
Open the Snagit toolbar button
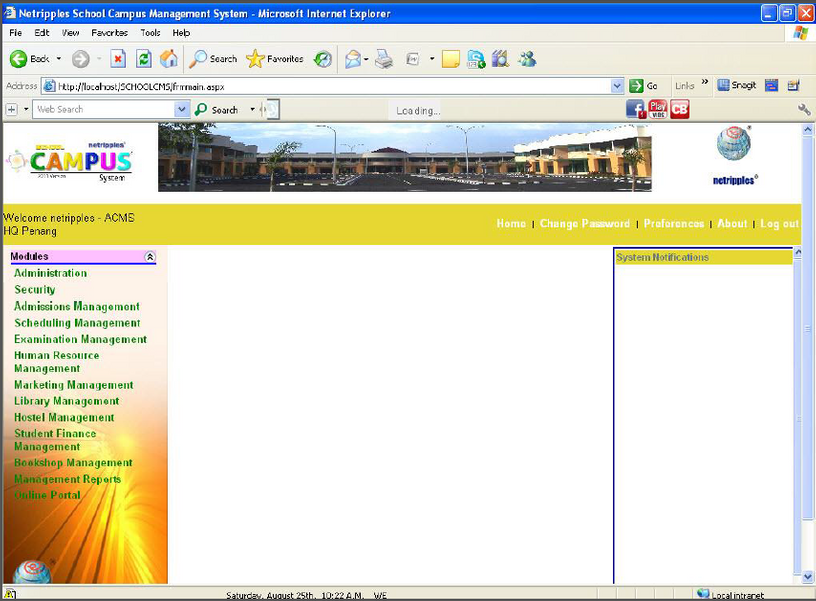pyautogui.click(x=736, y=85)
